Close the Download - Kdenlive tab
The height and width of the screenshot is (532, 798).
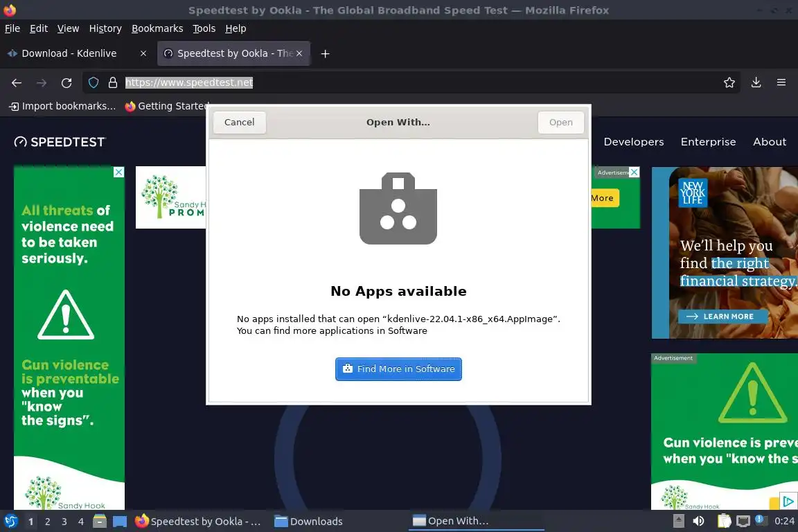click(143, 53)
